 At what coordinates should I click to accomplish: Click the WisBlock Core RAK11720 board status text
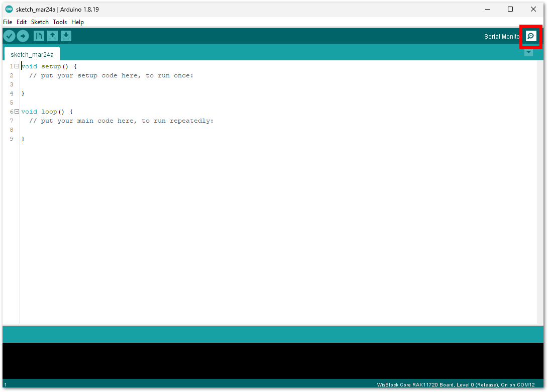tap(456, 384)
